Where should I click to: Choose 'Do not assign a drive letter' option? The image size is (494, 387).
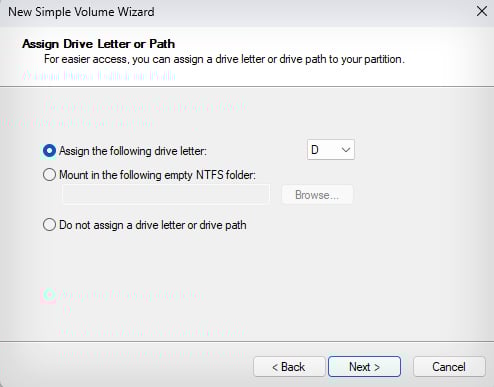coord(49,225)
